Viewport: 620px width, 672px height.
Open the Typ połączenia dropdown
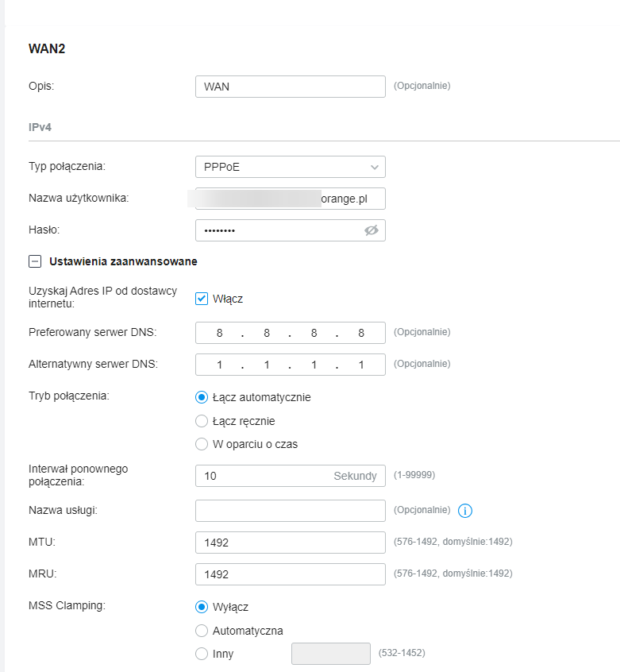290,167
